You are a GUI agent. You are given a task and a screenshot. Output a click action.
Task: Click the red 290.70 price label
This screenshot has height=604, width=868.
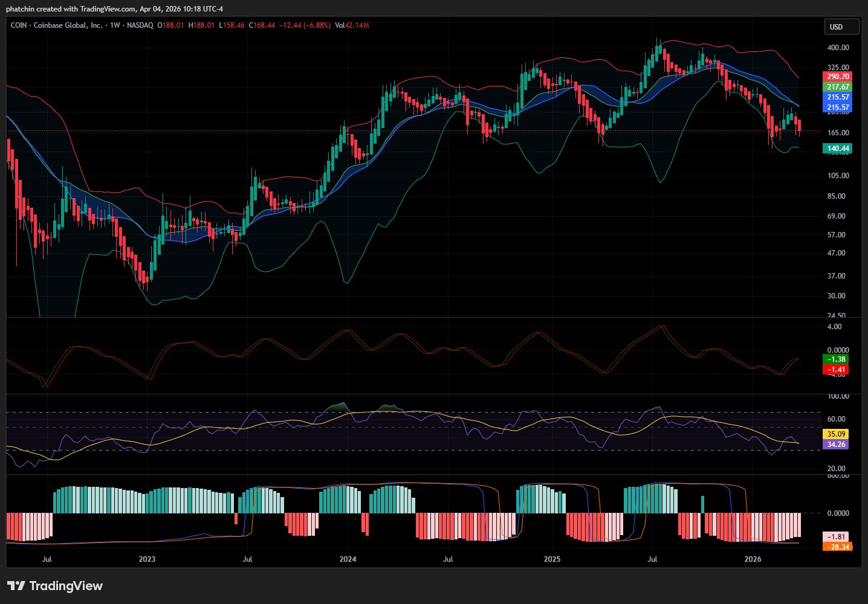[x=838, y=77]
